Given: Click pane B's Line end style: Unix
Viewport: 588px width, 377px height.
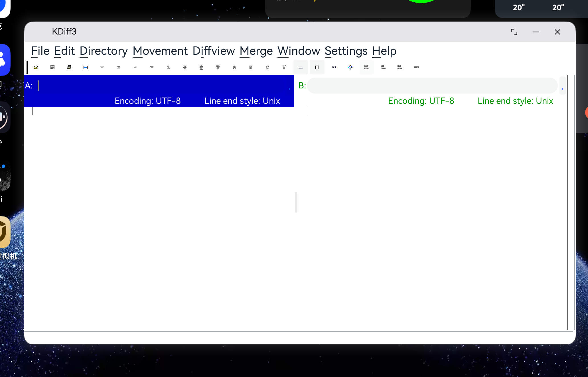Looking at the screenshot, I should pos(515,101).
